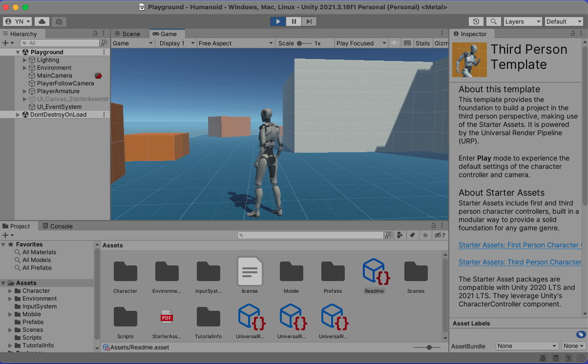The image size is (588, 364).
Task: Open Undo History from the toolbar
Action: click(x=476, y=21)
